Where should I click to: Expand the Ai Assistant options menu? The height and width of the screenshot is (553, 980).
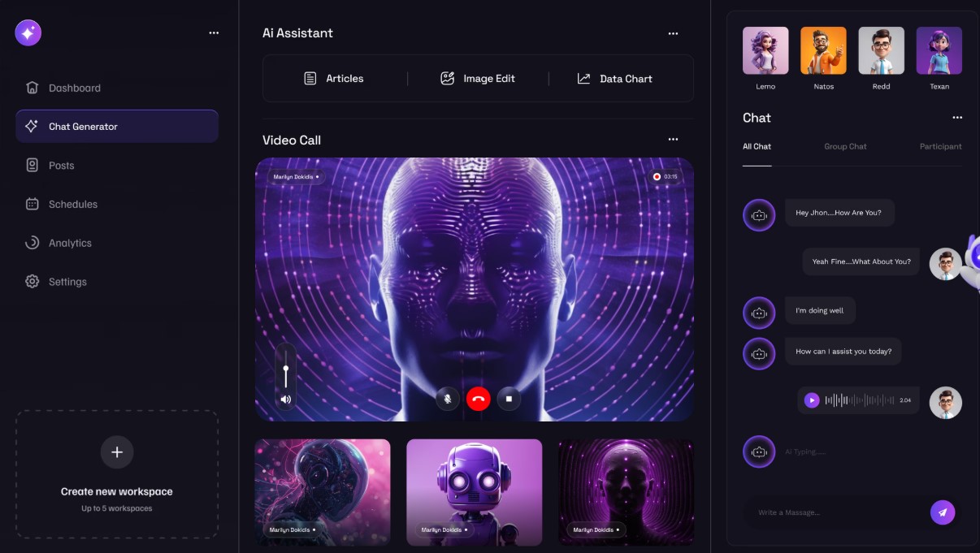[673, 33]
